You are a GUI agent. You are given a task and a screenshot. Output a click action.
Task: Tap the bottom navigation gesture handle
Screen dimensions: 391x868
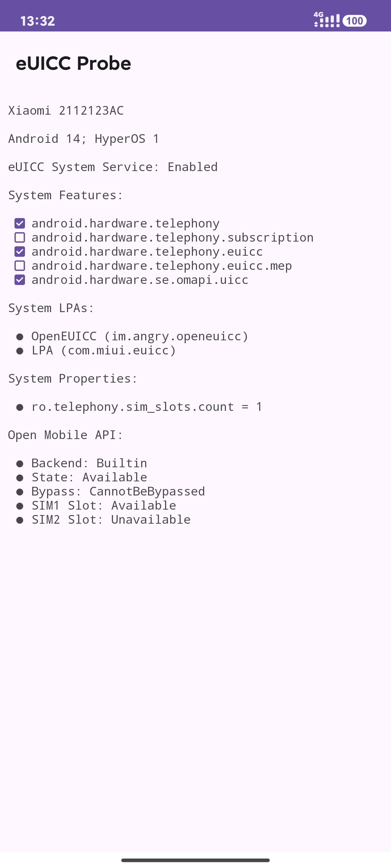tap(195, 860)
